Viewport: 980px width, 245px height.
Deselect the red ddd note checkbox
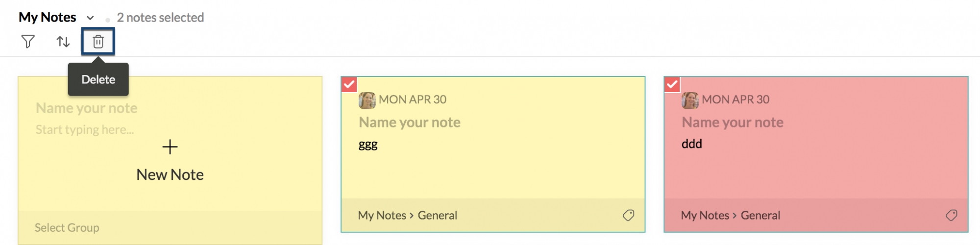tap(672, 84)
